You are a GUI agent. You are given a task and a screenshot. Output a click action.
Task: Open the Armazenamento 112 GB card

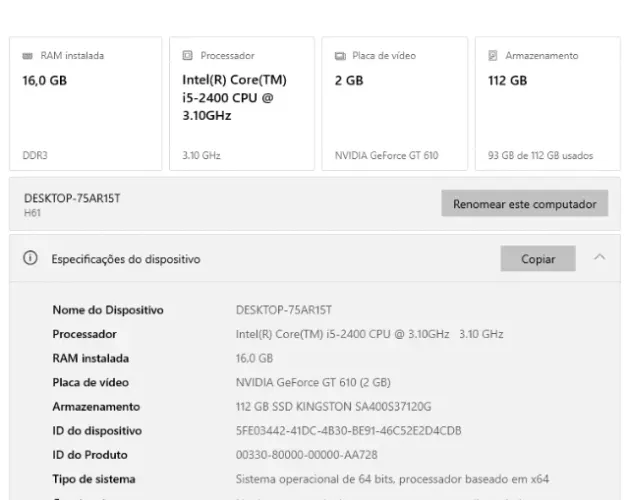(x=548, y=104)
